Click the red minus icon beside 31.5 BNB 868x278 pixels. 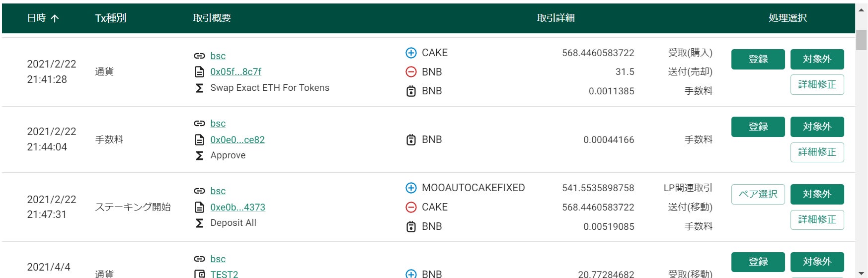411,72
